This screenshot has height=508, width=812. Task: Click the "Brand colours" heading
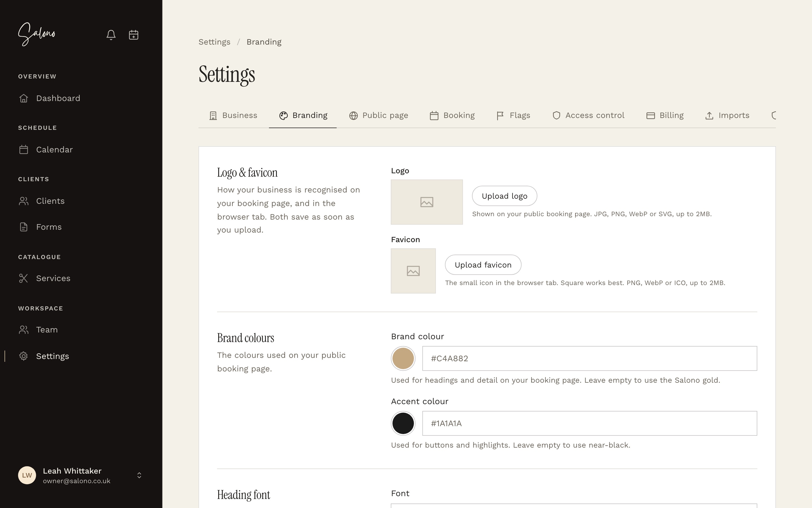(x=246, y=338)
